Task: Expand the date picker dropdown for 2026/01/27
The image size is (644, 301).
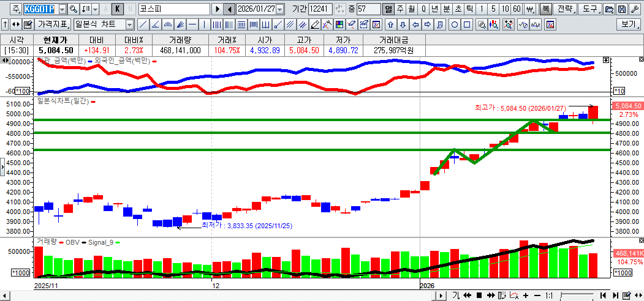Action: 280,9
